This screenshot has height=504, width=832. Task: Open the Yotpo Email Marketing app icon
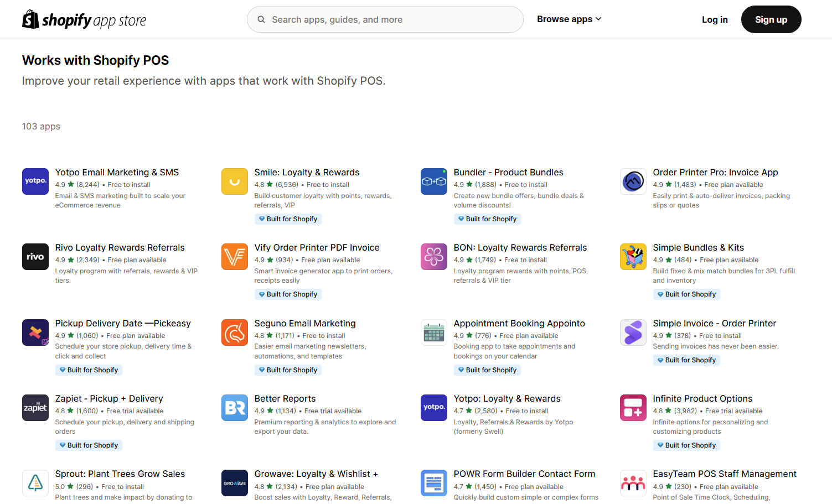click(35, 181)
